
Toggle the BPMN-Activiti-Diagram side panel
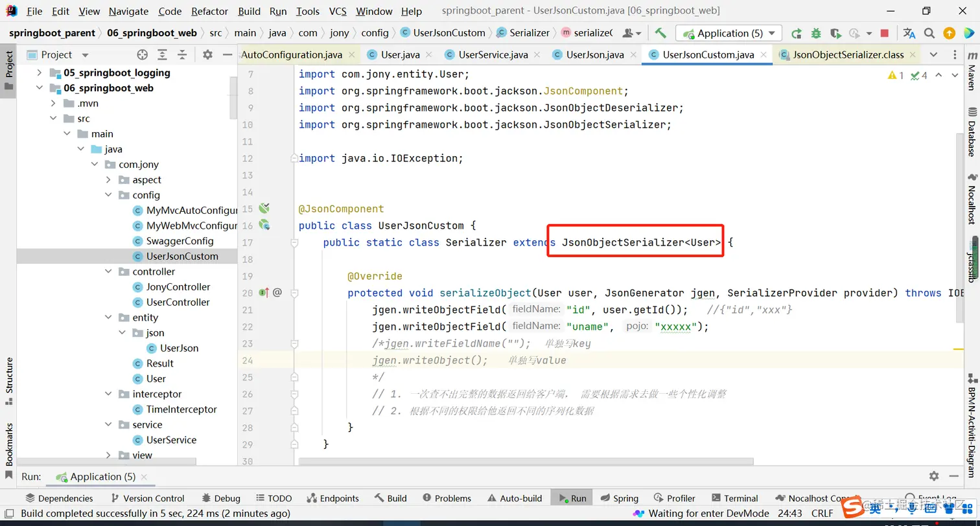[972, 424]
